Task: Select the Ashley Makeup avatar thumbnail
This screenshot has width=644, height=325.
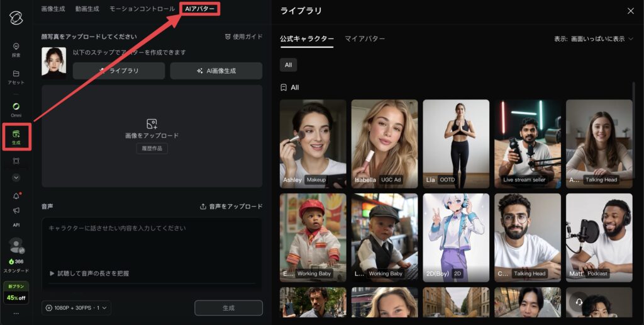Action: [313, 144]
